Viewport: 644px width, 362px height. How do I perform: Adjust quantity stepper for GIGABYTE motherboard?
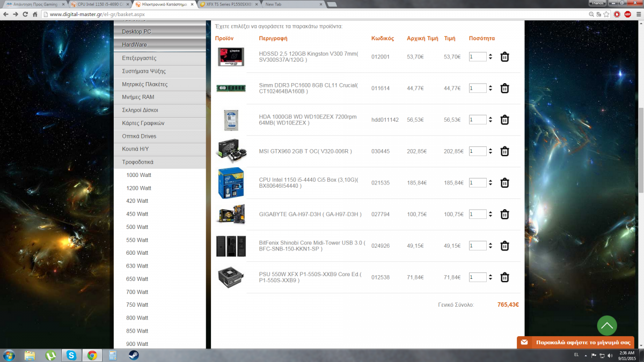490,215
